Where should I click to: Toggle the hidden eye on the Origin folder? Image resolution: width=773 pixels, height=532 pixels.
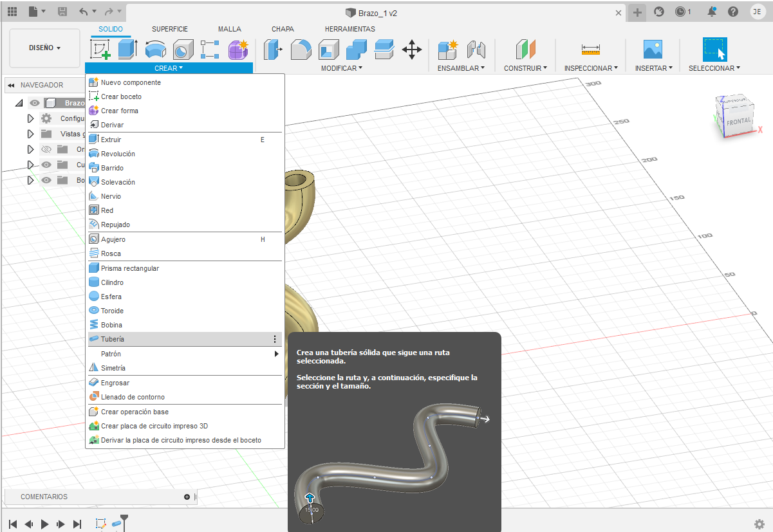pyautogui.click(x=46, y=149)
